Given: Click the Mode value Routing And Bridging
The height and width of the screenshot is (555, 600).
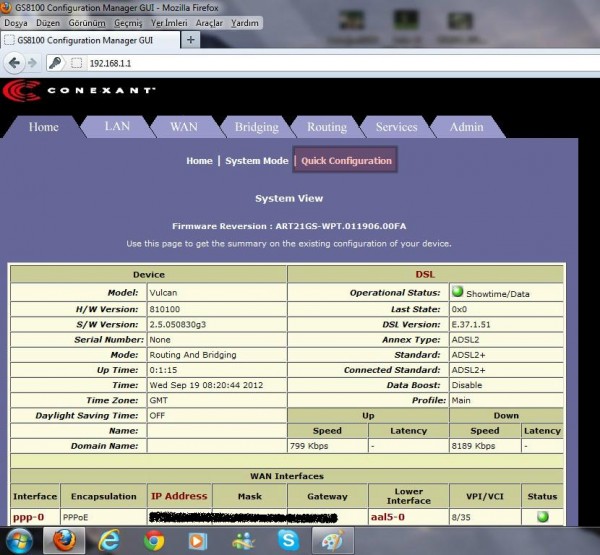Looking at the screenshot, I should 193,355.
